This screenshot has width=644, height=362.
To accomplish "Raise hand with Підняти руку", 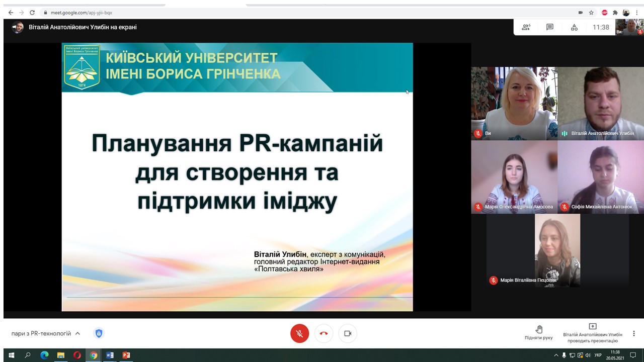I will click(538, 332).
